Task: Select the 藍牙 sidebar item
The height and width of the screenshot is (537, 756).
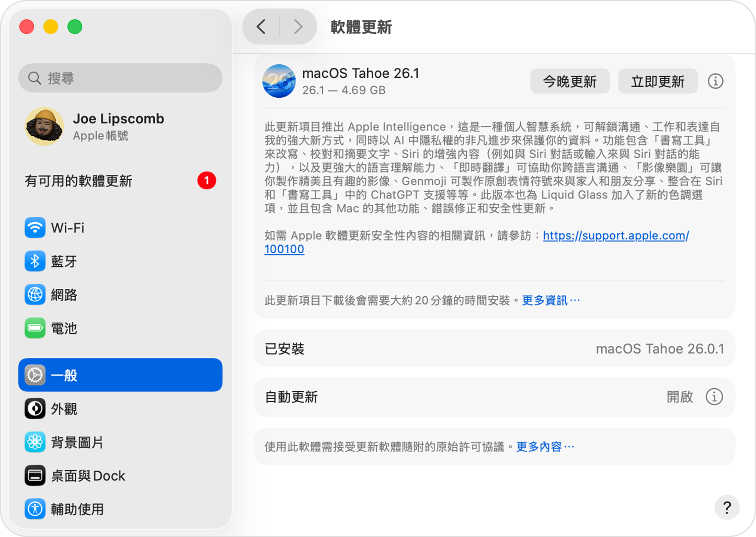Action: (x=120, y=261)
